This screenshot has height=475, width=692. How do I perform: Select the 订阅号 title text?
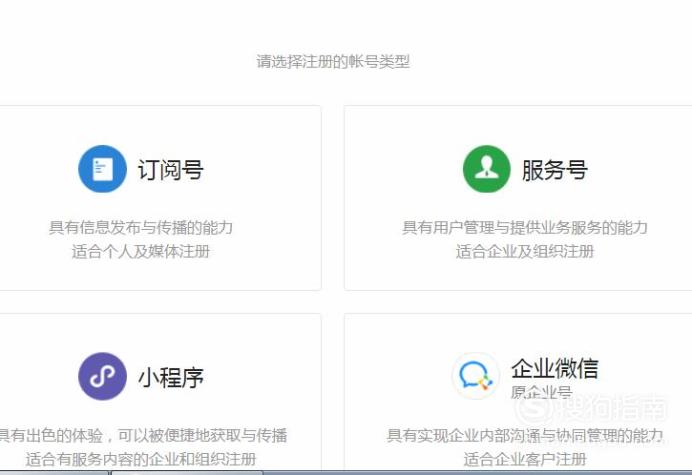[x=171, y=170]
